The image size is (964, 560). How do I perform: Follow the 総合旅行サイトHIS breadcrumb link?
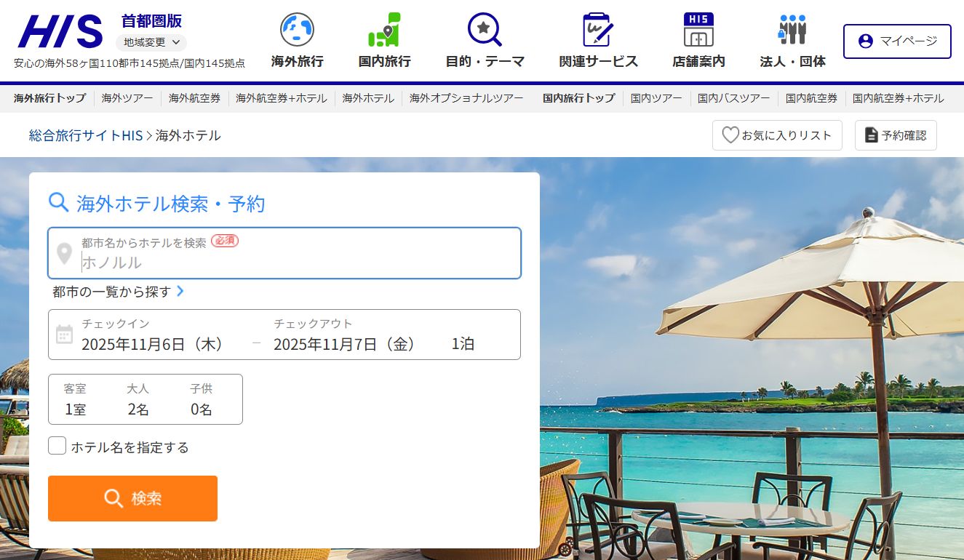coord(86,135)
